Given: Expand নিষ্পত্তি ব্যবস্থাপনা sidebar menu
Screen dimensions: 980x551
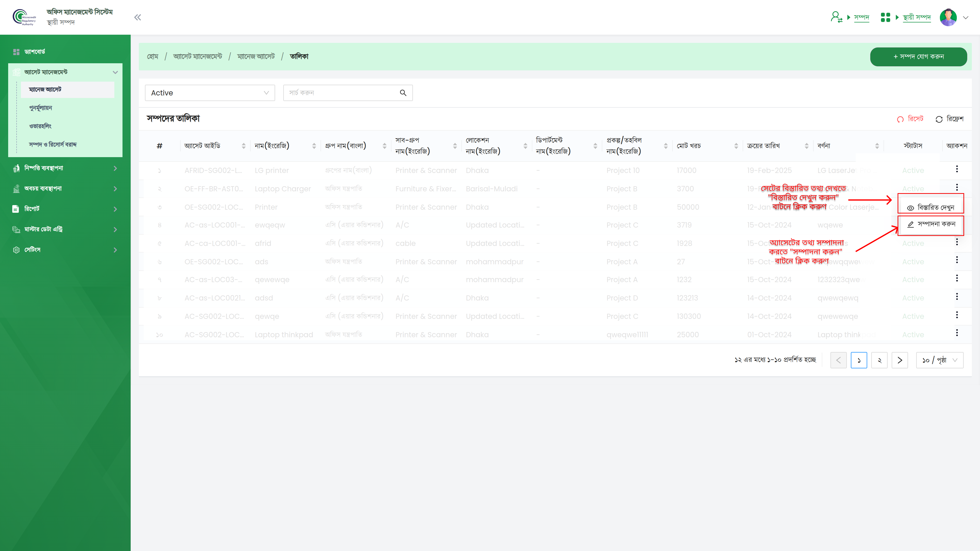Looking at the screenshot, I should point(65,168).
